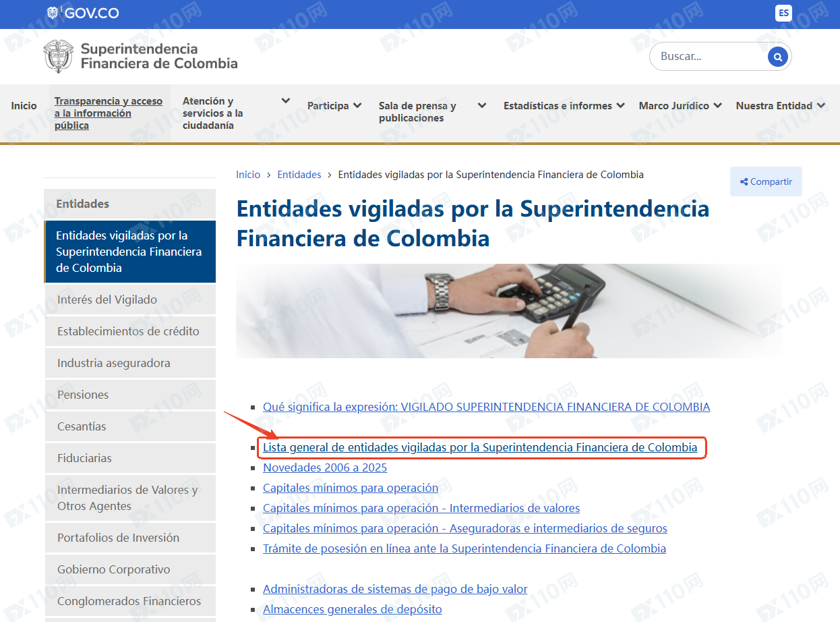Expand the Estadísticas e informes chevron
Image resolution: width=840 pixels, height=622 pixels.
[x=620, y=106]
